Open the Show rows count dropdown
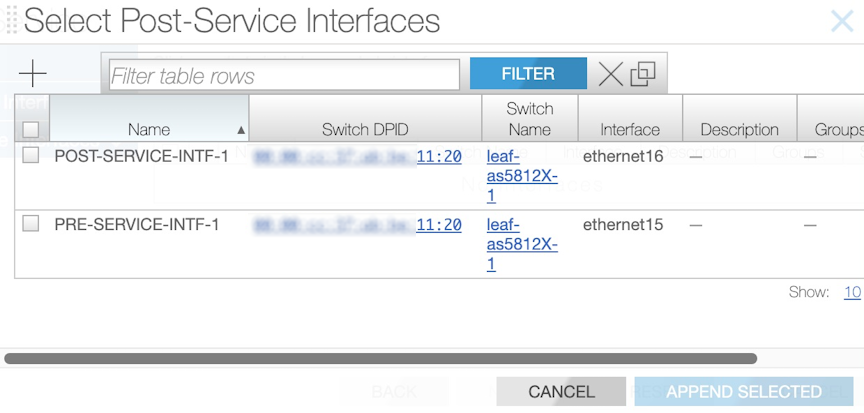The height and width of the screenshot is (413, 864). (852, 292)
